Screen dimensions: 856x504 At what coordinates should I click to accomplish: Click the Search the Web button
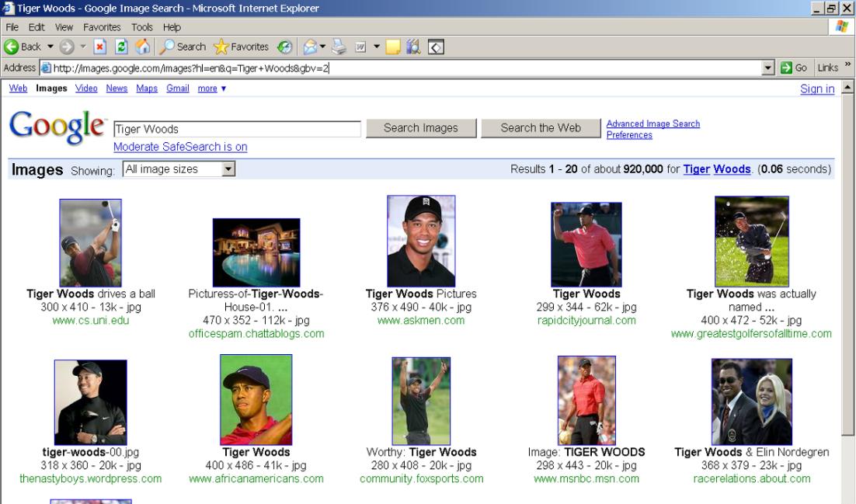(x=541, y=128)
